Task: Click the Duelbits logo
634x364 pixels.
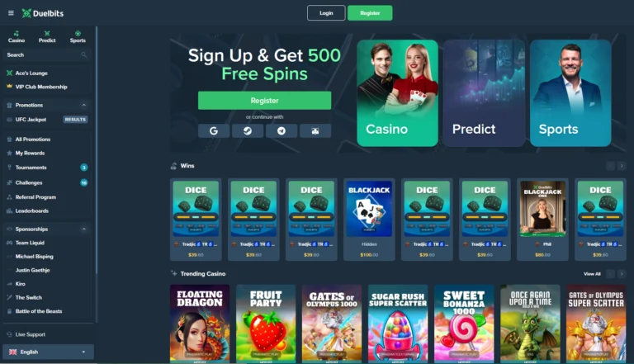Action: point(42,13)
